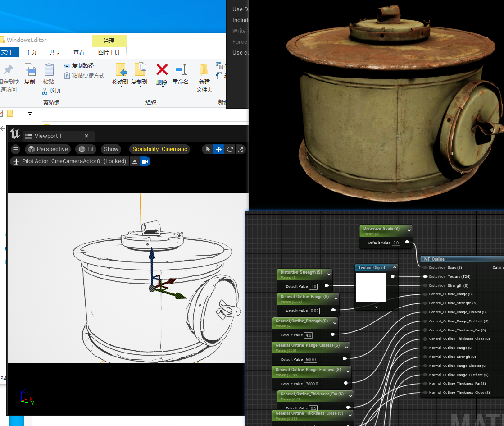Image resolution: width=504 pixels, height=426 pixels.
Task: Choose the Scale transform tool
Action: click(x=241, y=149)
